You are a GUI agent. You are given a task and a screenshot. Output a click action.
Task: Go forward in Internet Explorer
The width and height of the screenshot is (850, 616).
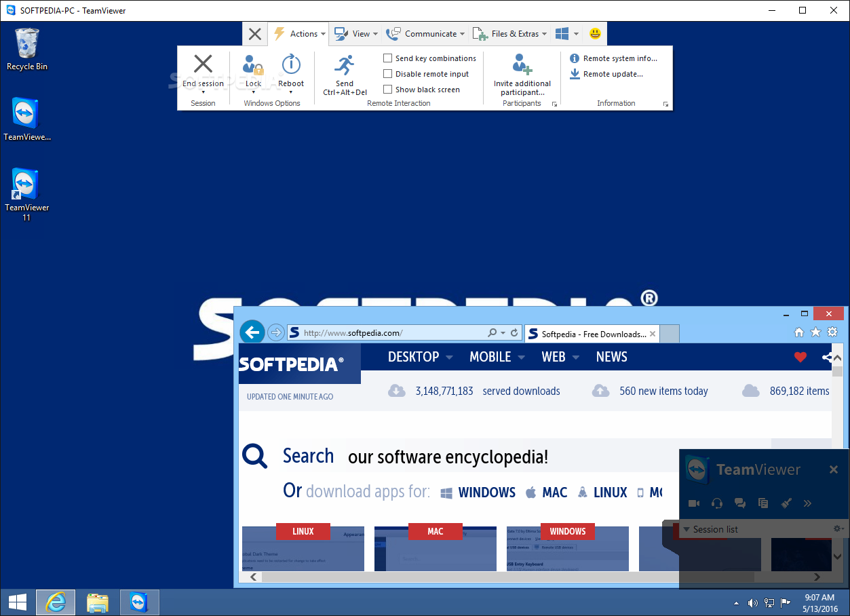pyautogui.click(x=275, y=332)
